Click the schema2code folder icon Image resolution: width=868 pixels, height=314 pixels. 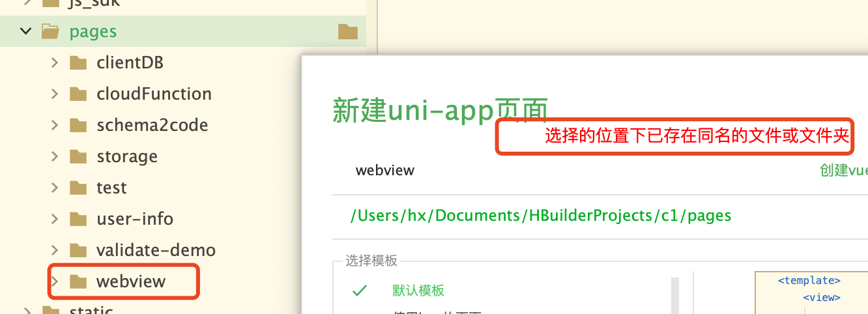(78, 125)
